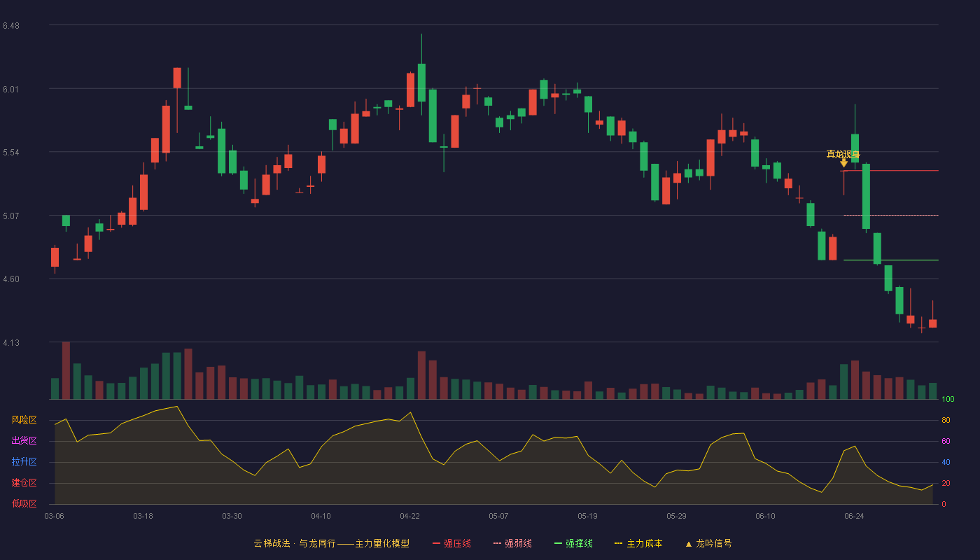Select the tallest volume bar near 03-06
Viewport: 980px width, 560px height.
click(x=66, y=370)
